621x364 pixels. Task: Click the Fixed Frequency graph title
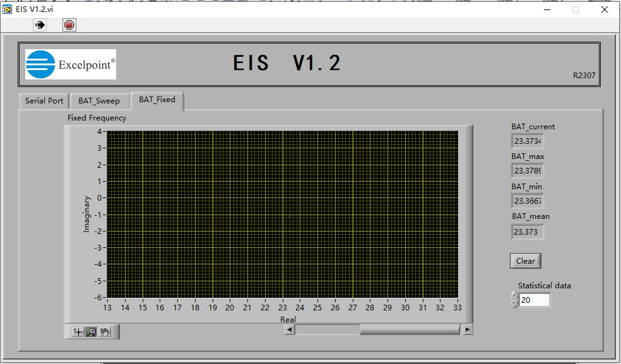pyautogui.click(x=97, y=117)
